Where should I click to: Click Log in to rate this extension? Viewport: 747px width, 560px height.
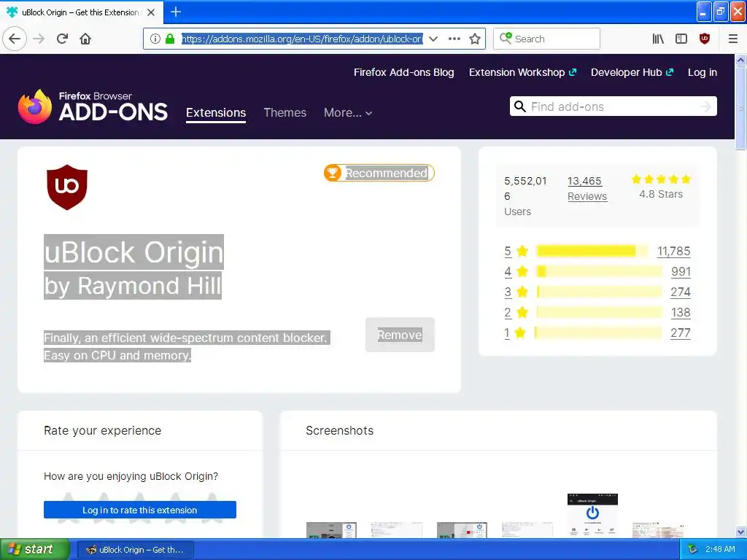click(x=140, y=510)
